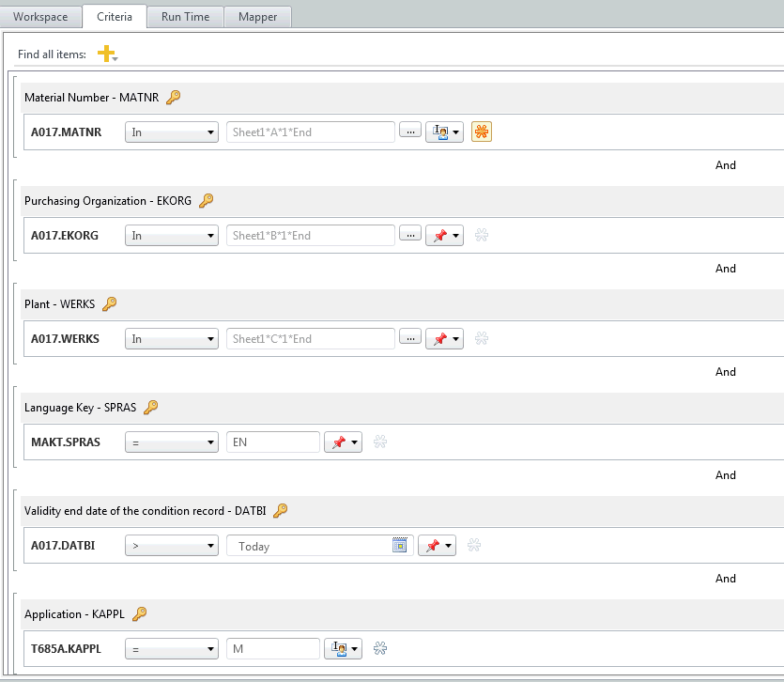This screenshot has height=682, width=784.
Task: Open the user-prompt mode dropdown for T685A.KAPPL
Action: click(x=343, y=649)
